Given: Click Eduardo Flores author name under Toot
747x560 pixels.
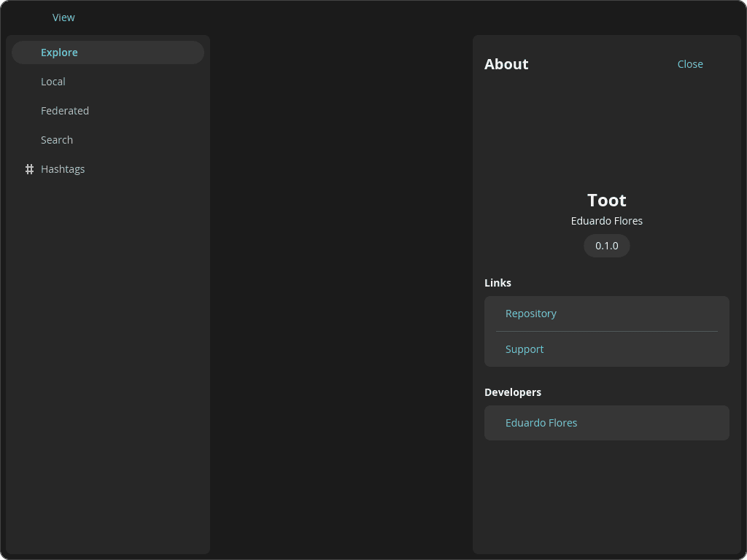Looking at the screenshot, I should coord(606,221).
